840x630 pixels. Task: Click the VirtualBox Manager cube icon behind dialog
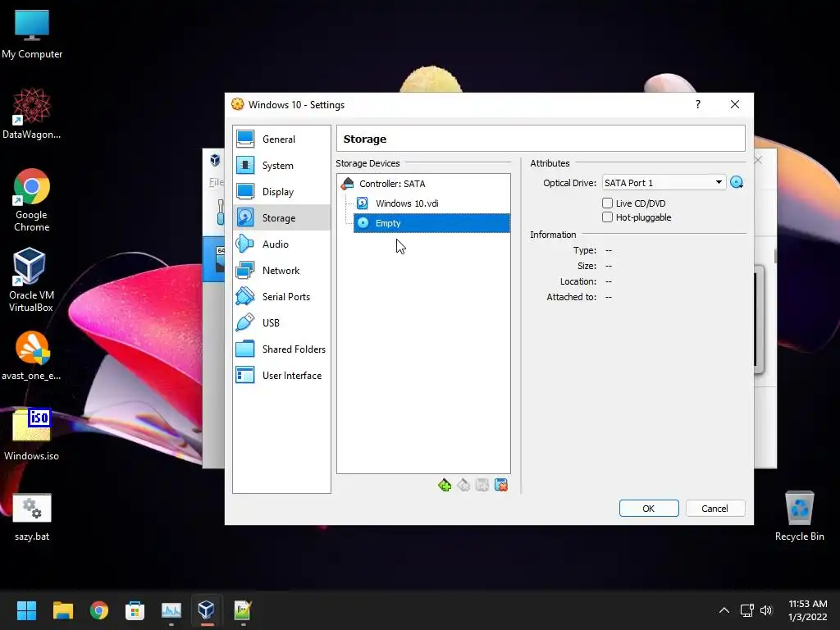click(x=215, y=160)
